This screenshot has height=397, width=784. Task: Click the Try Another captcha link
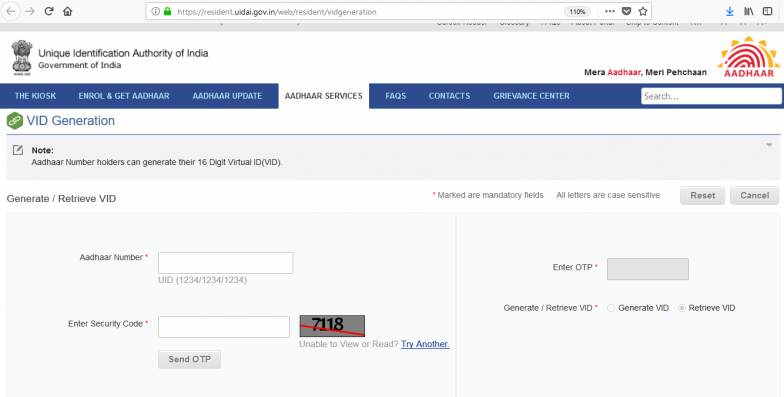click(x=425, y=344)
